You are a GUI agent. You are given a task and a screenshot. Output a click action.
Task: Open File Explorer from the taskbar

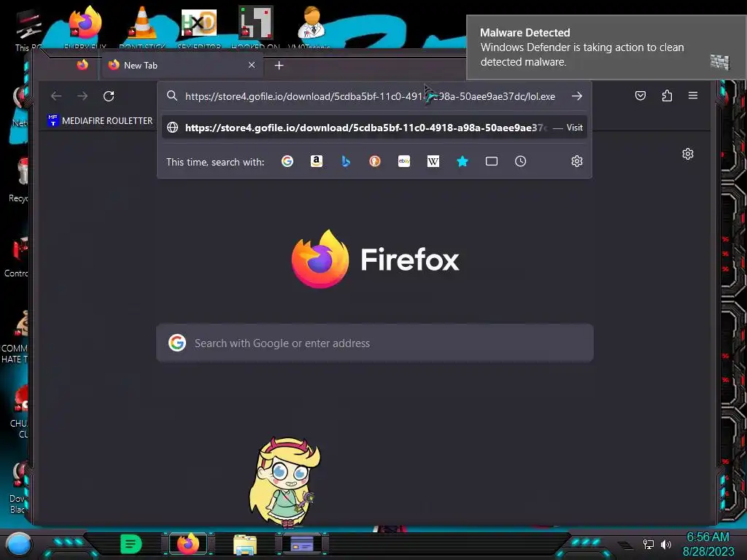[x=245, y=544]
